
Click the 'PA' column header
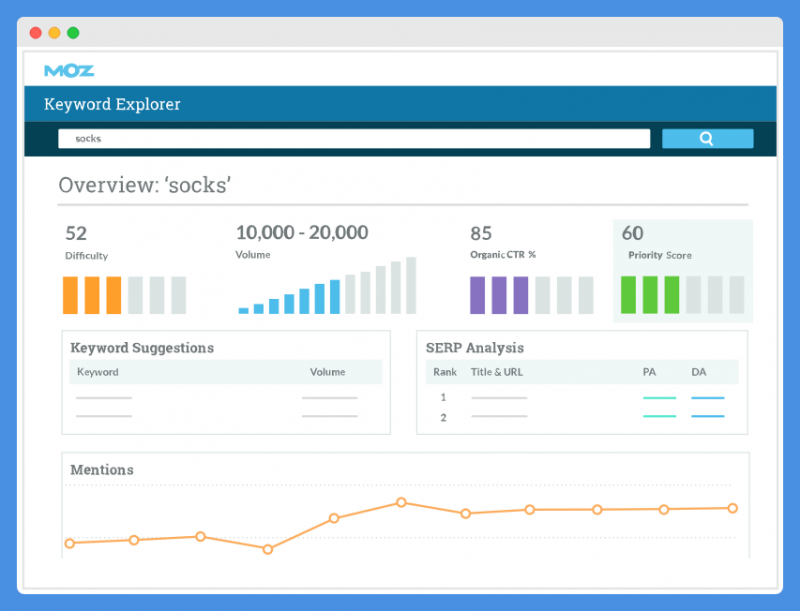point(649,372)
